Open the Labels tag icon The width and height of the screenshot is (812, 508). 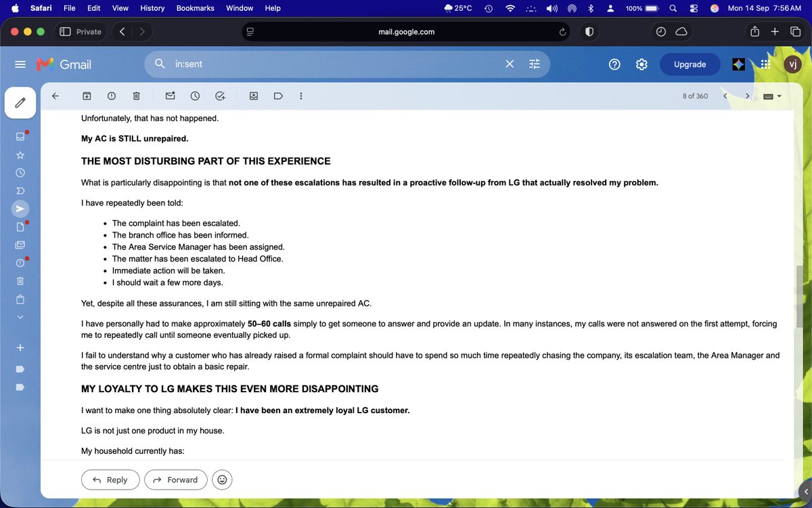[278, 96]
